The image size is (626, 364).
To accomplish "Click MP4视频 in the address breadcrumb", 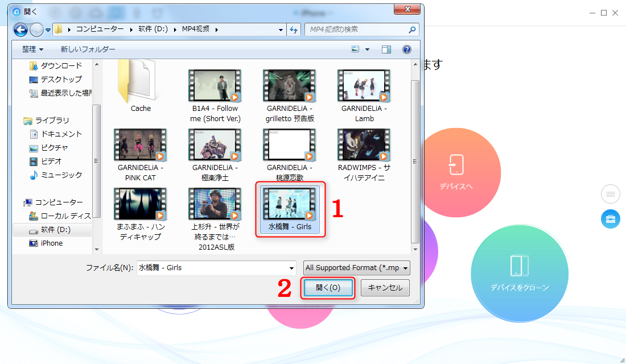I will click(x=196, y=29).
